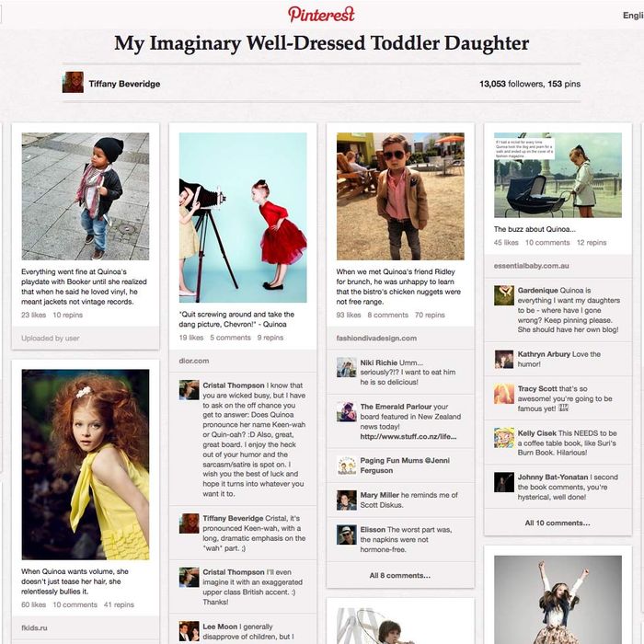Open the English language selector

(x=633, y=16)
